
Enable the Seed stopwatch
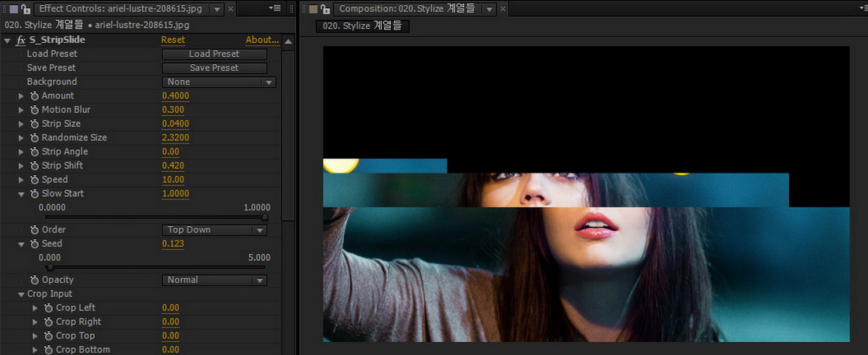35,244
